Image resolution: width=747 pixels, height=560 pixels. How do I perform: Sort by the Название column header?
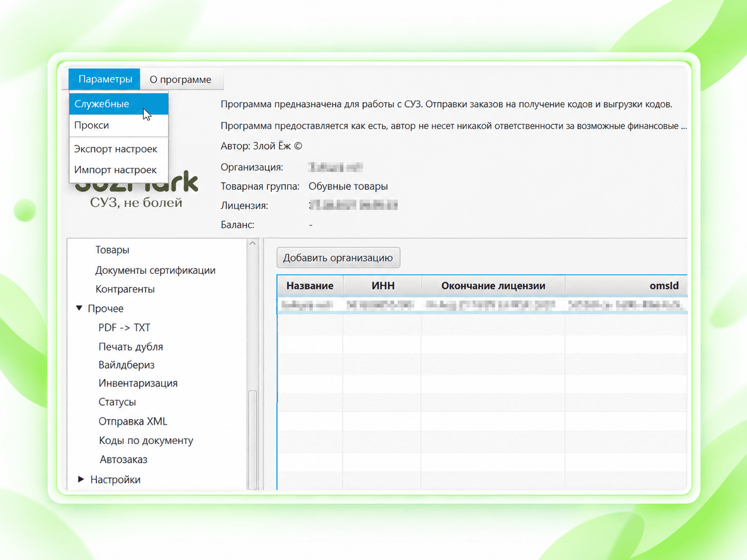(x=310, y=286)
